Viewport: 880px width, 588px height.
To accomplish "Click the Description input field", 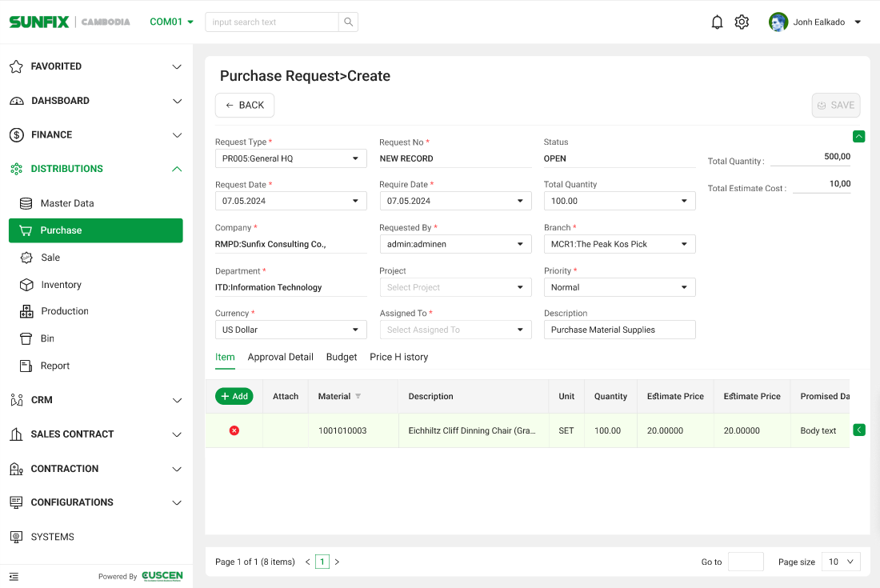I will pos(619,330).
